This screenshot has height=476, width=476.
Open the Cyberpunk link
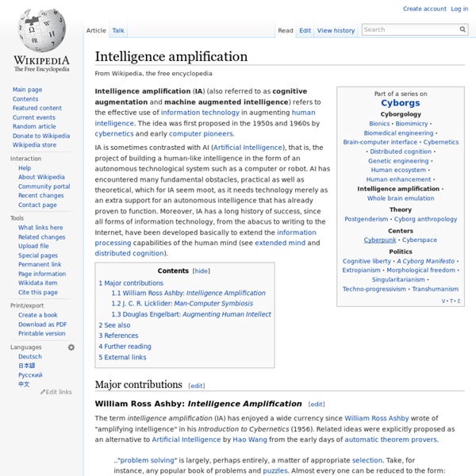[380, 240]
